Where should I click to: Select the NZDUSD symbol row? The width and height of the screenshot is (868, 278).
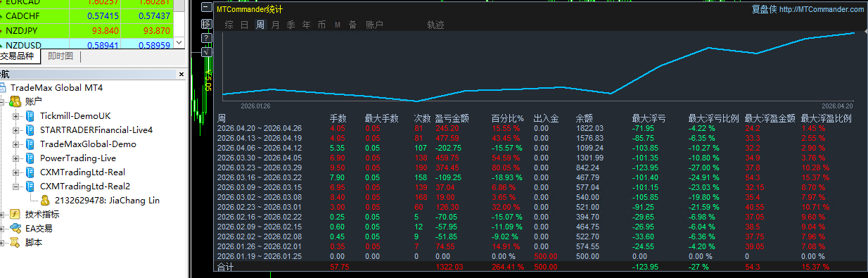86,44
